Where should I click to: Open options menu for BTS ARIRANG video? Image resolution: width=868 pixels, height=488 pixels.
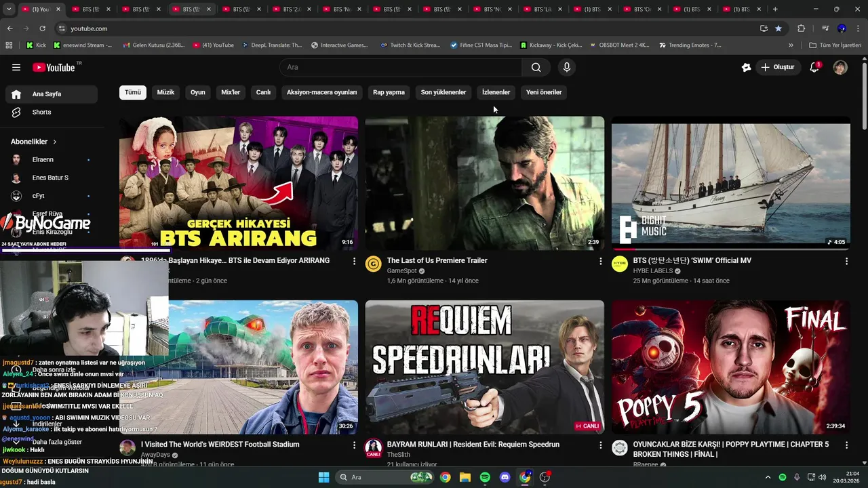pyautogui.click(x=354, y=261)
